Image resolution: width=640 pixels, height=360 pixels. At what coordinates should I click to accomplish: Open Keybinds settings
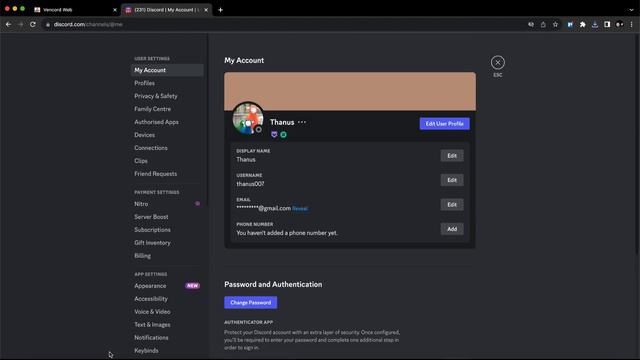(x=167, y=351)
